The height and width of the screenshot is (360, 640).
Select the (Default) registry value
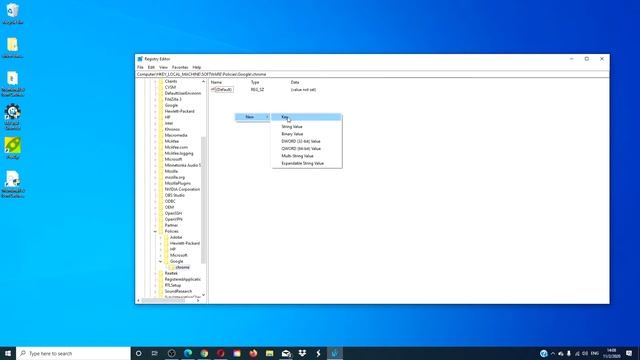(x=224, y=89)
